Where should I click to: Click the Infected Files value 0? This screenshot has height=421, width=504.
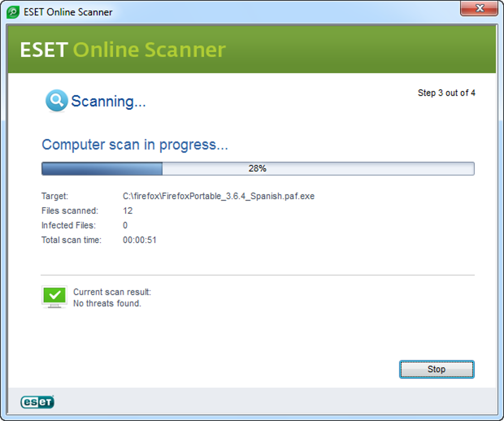[125, 225]
